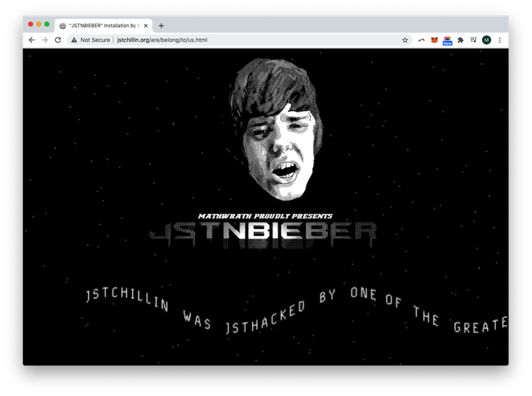Open the rainbow-arc extension icon
Viewport: 532px width, 396px height.
point(421,40)
